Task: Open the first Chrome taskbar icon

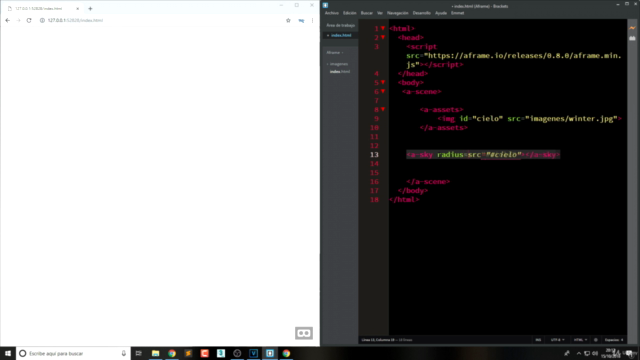Action: [172, 353]
